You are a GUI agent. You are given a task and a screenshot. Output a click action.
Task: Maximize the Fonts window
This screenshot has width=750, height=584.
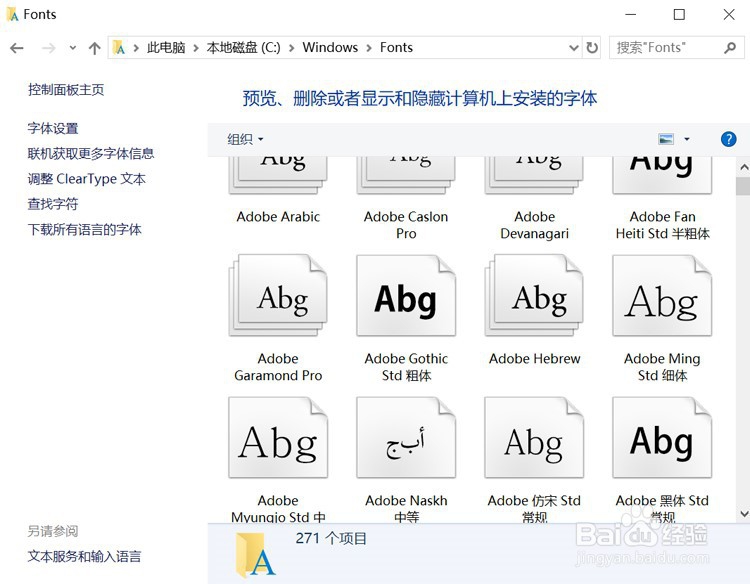[x=679, y=14]
